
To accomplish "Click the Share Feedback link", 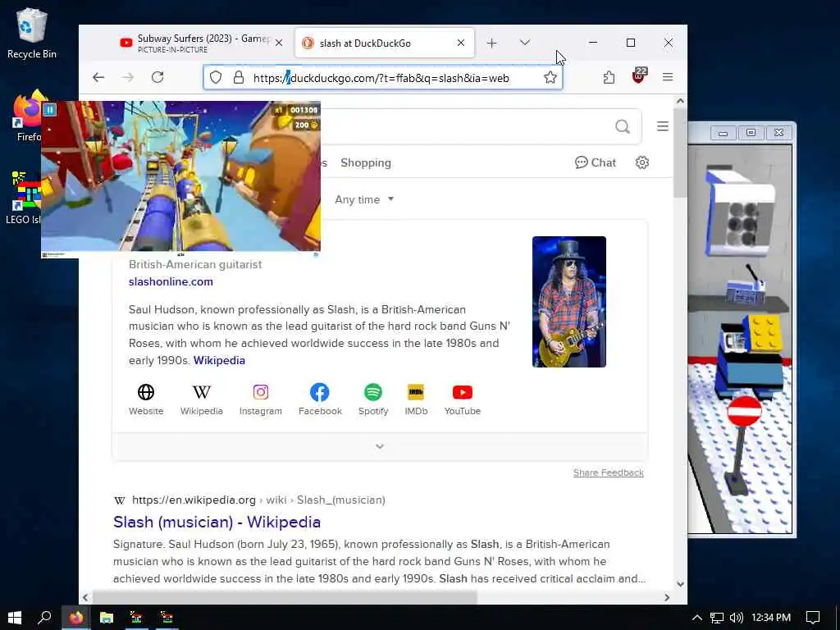I will (x=608, y=472).
